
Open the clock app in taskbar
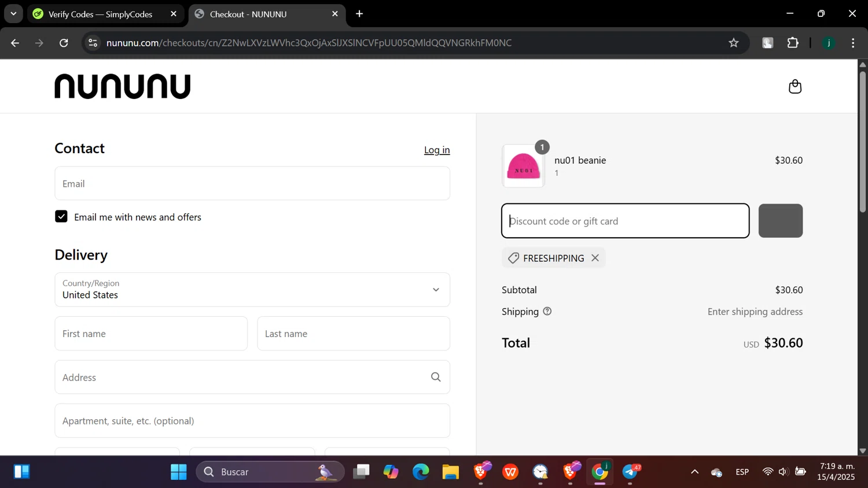[x=540, y=472]
